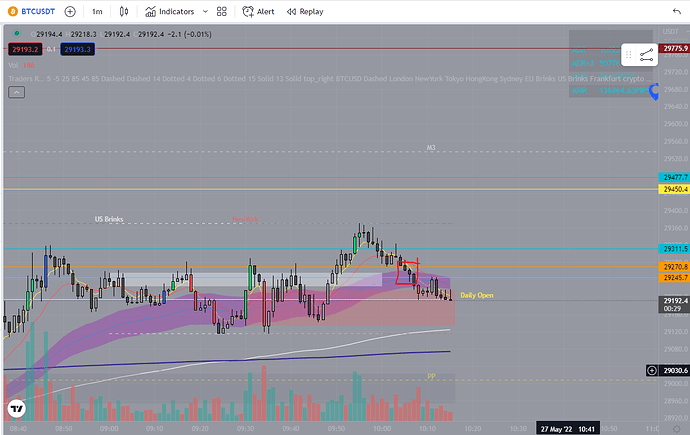
Task: Click the cyan 29311.5 price label
Action: [x=675, y=249]
